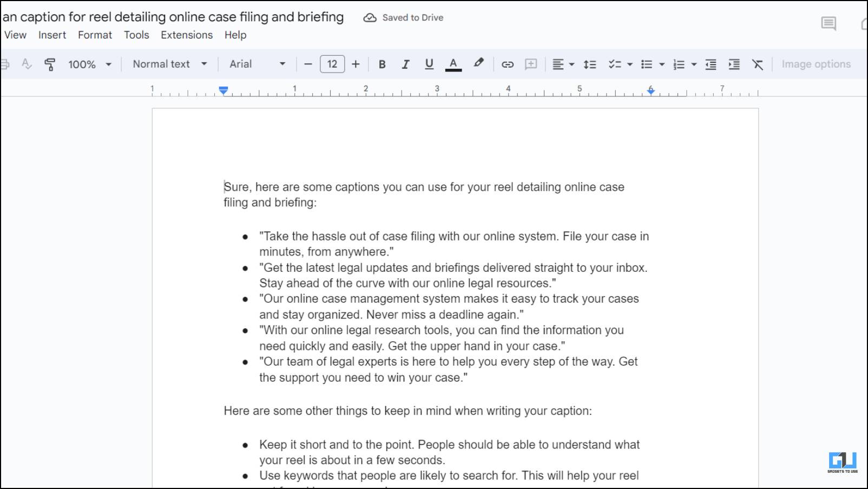
Task: Clear formatting with the crossed T icon
Action: point(758,64)
